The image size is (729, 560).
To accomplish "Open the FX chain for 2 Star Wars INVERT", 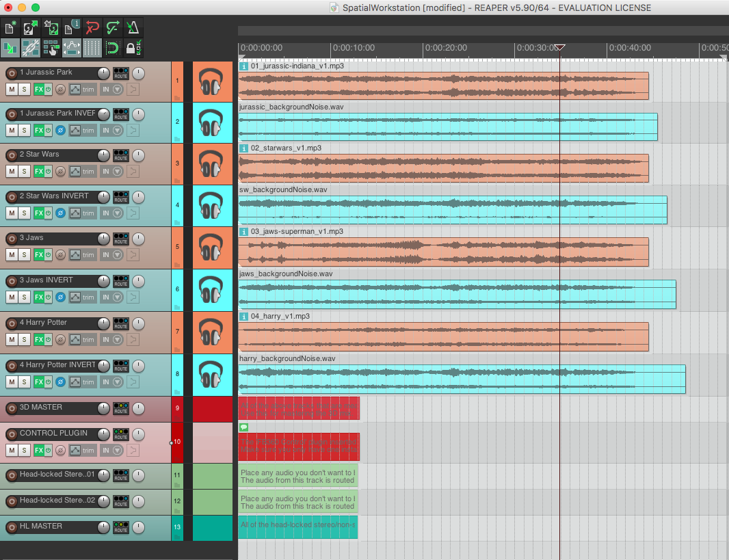I will 38,213.
